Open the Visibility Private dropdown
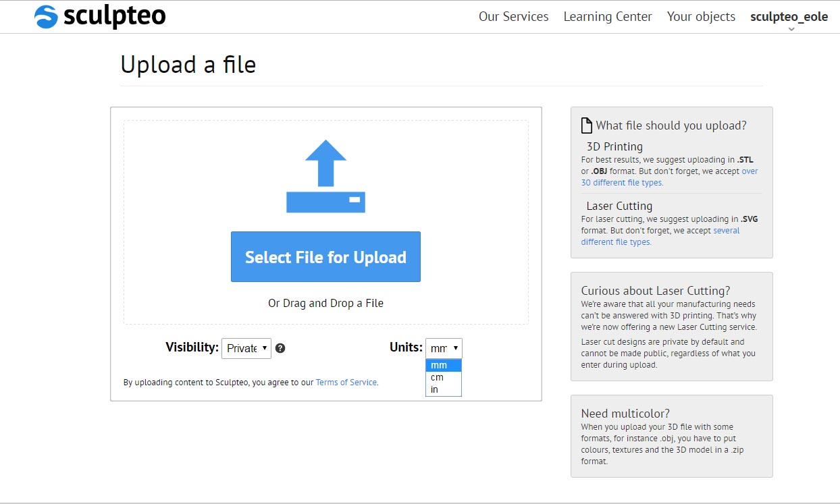Image resolution: width=840 pixels, height=504 pixels. point(246,348)
